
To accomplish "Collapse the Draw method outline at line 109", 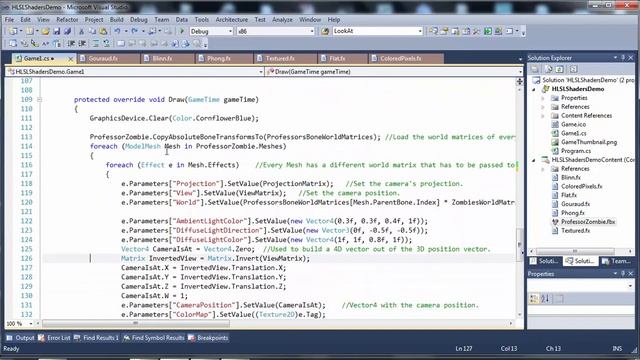I will 40,100.
